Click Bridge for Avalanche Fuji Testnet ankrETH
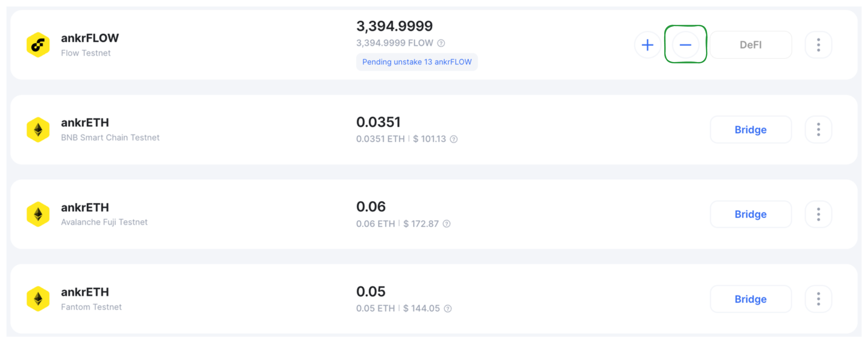The height and width of the screenshot is (343, 868). pyautogui.click(x=751, y=214)
